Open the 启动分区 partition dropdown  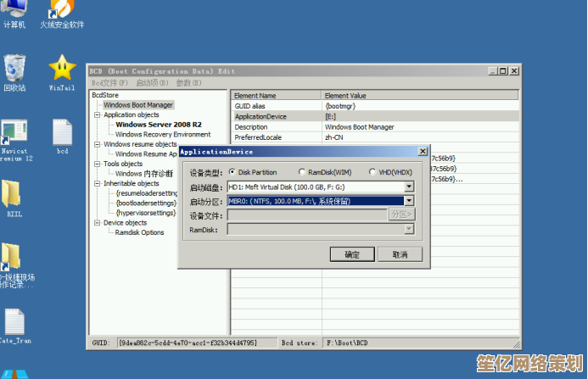coord(409,201)
